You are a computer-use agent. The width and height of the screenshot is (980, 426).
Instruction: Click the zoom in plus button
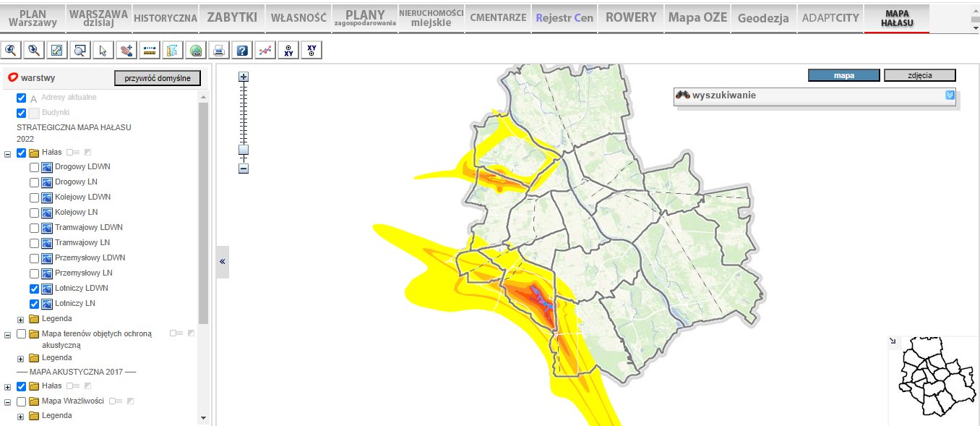coord(244,77)
